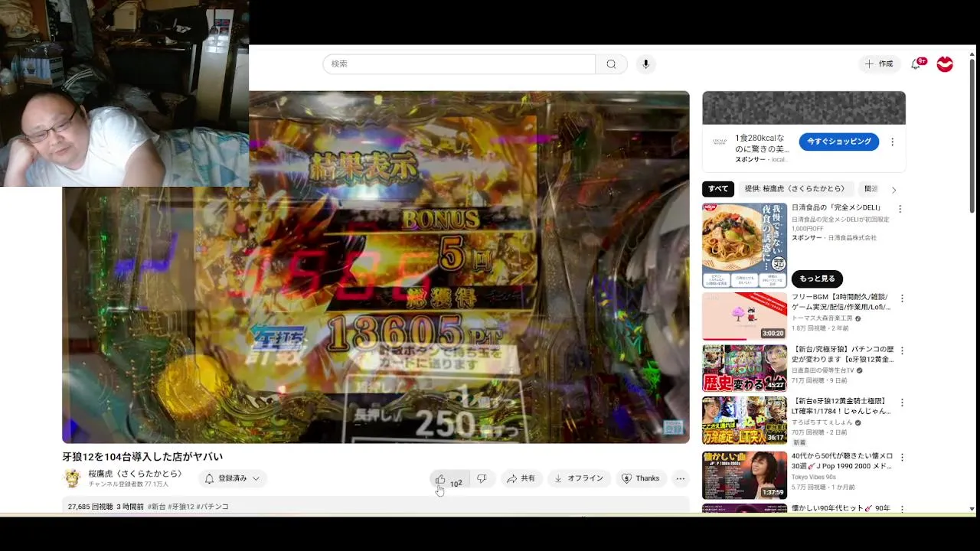
Task: Click the page scrollbar down arrow
Action: (x=972, y=509)
